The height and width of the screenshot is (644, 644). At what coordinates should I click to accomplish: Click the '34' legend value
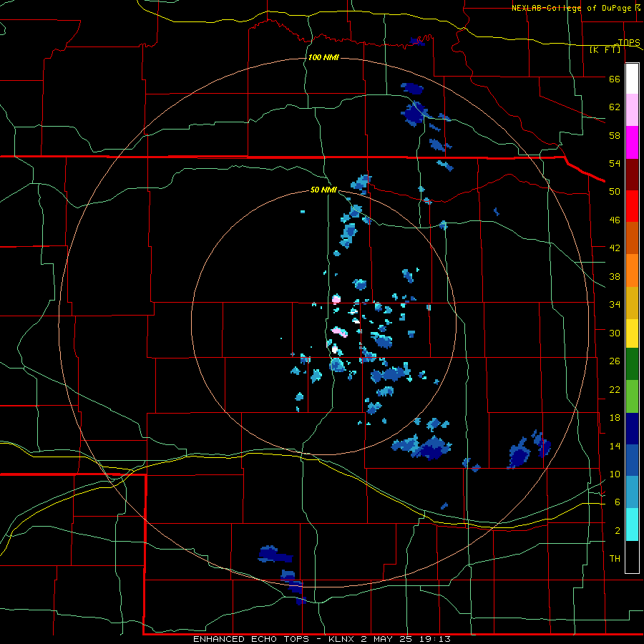615,305
